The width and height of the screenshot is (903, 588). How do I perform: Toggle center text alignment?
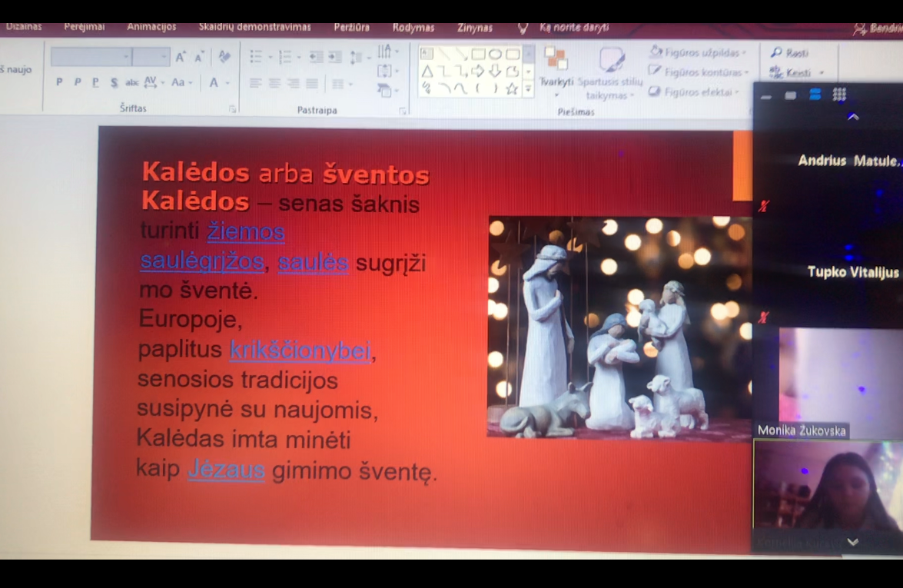click(x=274, y=83)
